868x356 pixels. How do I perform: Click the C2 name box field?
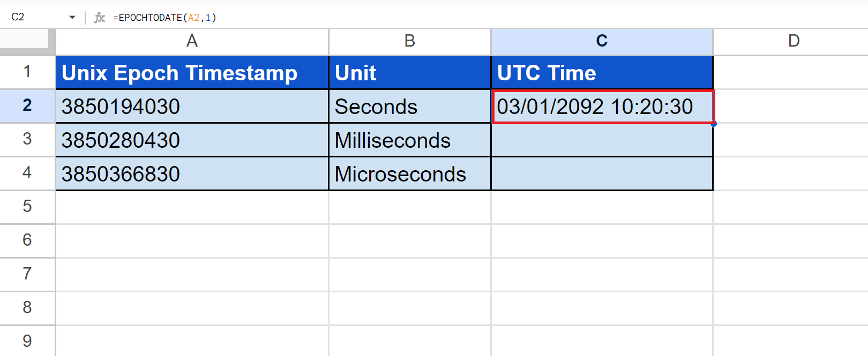(x=32, y=17)
